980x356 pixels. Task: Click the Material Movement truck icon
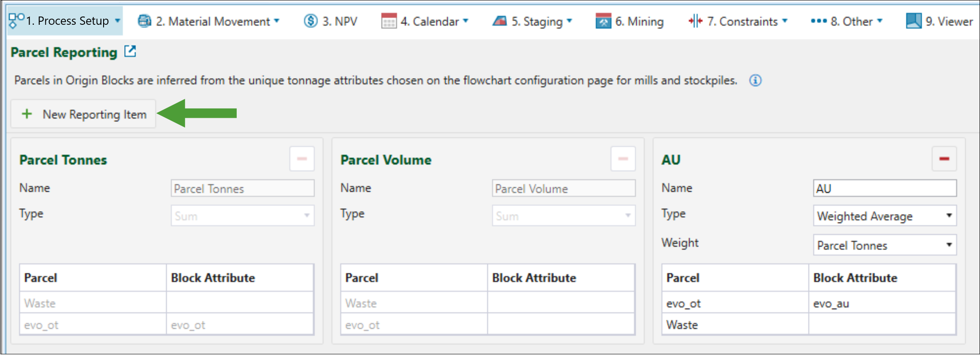(144, 21)
